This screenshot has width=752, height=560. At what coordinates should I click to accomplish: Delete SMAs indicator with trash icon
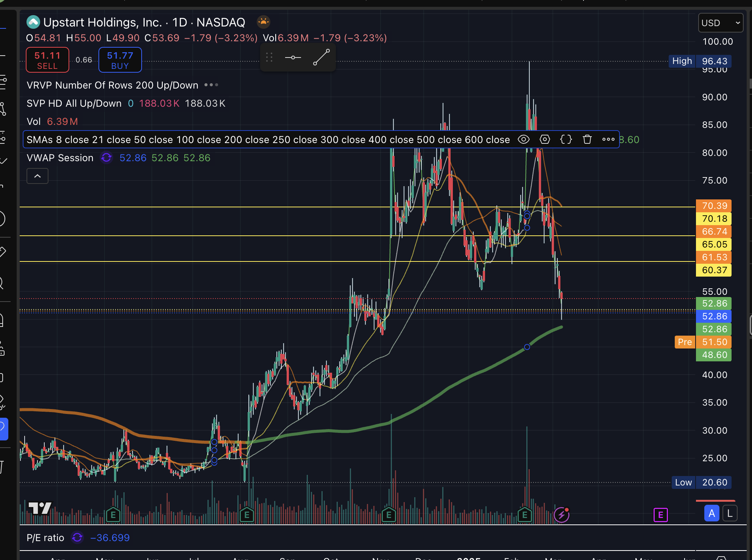click(587, 140)
